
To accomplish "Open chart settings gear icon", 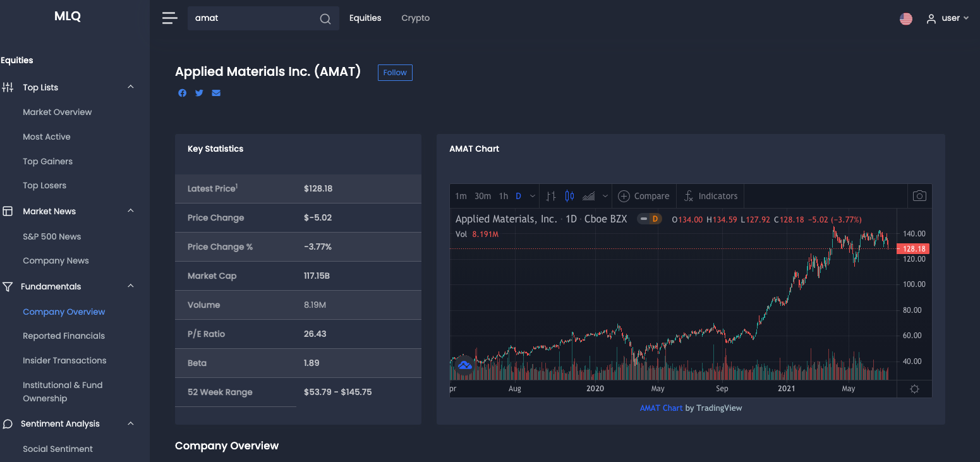I will tap(914, 389).
